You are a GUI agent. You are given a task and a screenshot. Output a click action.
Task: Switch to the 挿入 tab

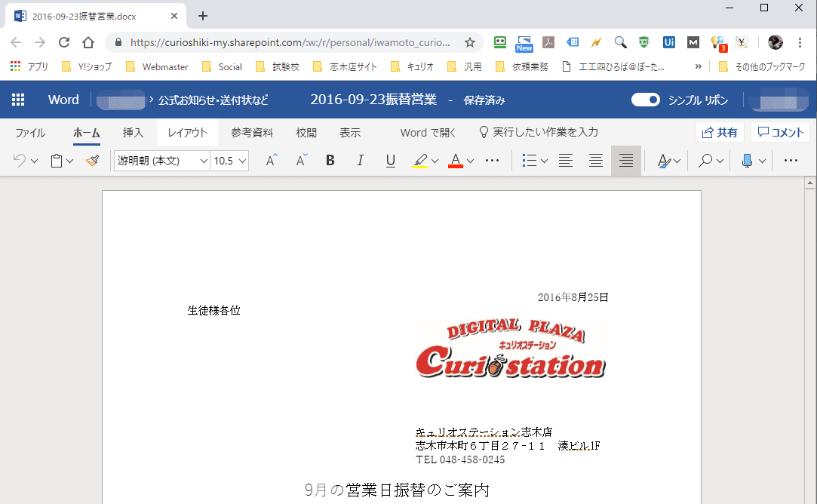click(x=133, y=133)
